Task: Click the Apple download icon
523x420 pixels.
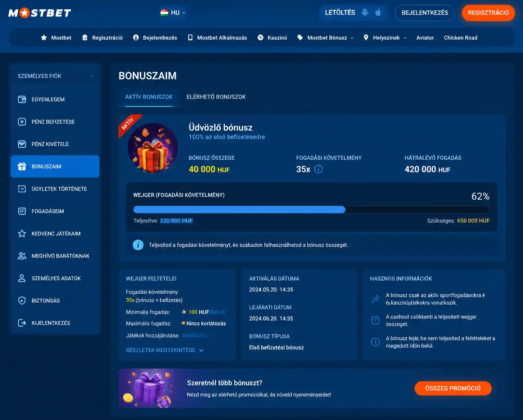Action: 378,12
